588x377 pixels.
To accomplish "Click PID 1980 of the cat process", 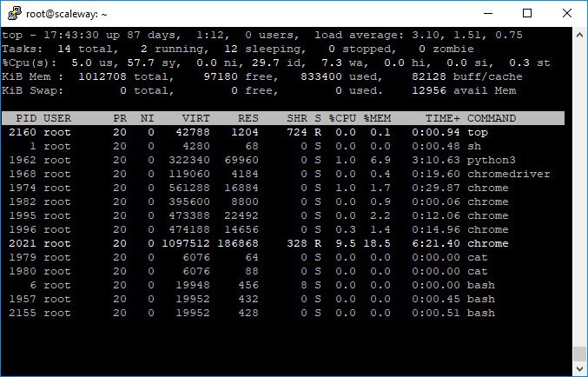I will (23, 271).
